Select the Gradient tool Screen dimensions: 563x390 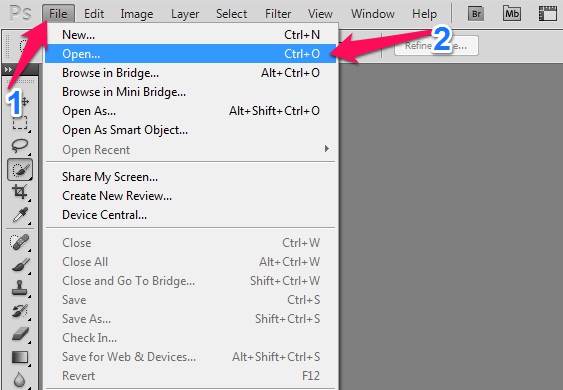pos(20,357)
